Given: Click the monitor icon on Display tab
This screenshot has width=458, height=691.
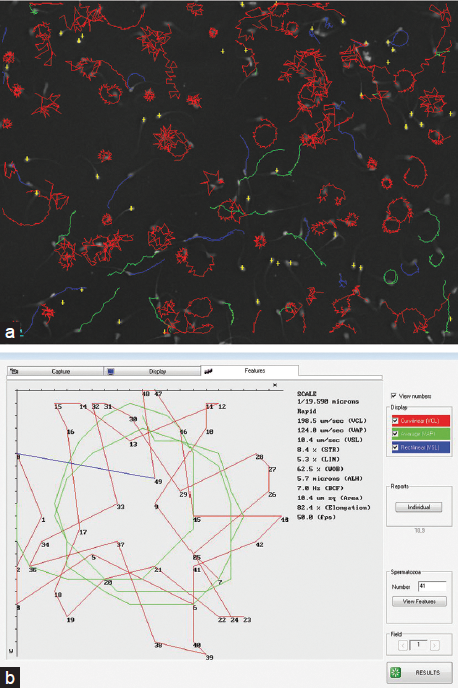Looking at the screenshot, I should tap(111, 372).
